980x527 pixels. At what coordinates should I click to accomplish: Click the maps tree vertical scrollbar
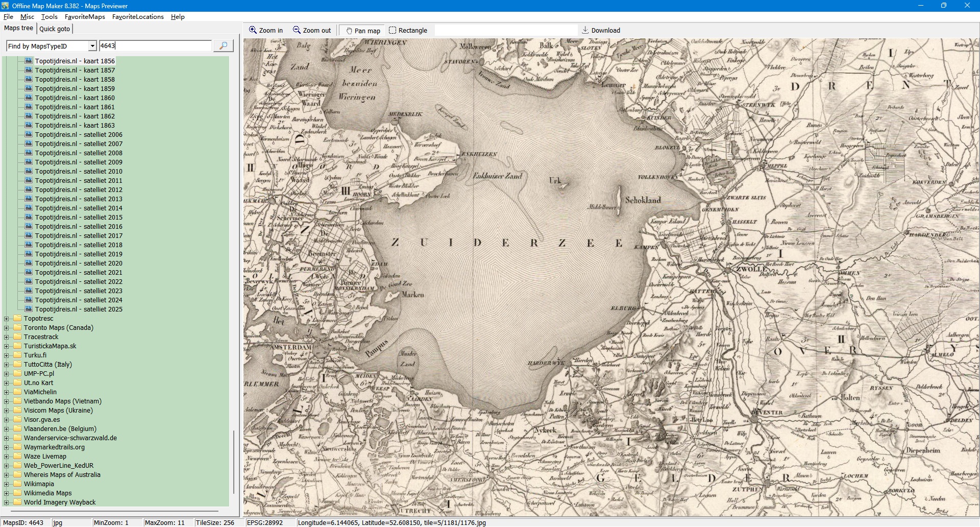234,460
